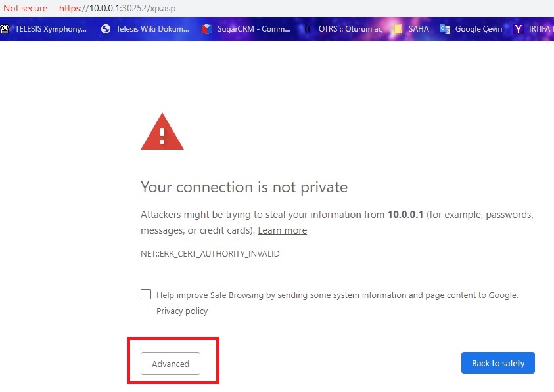Open 'system information and page content' link
The height and width of the screenshot is (392, 554).
tap(404, 295)
